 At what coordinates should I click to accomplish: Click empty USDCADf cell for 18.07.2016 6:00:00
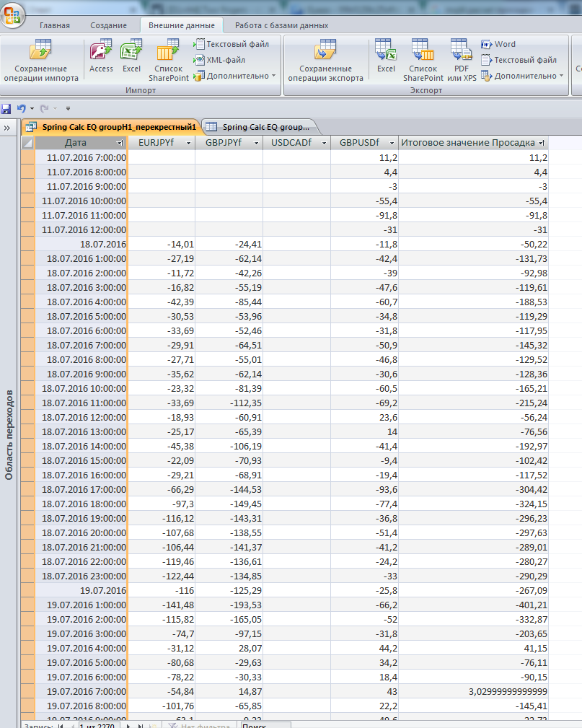coord(297,331)
